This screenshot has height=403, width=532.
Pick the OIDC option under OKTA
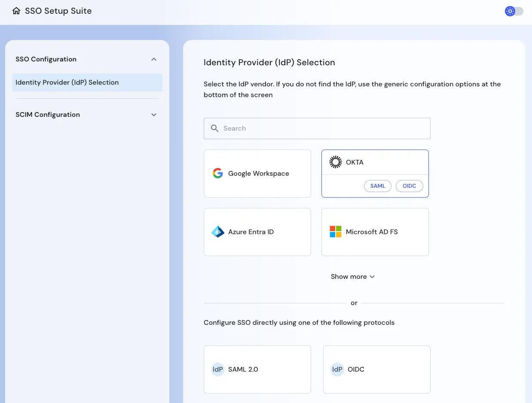tap(410, 186)
